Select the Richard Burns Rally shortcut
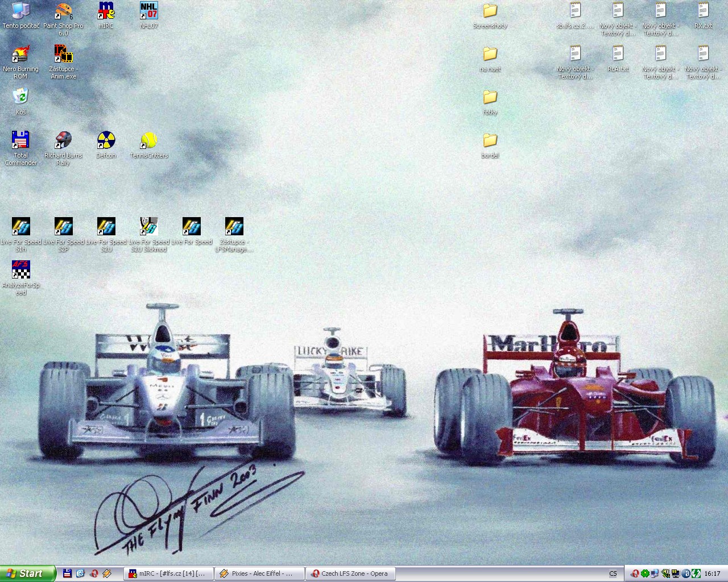The height and width of the screenshot is (582, 728). tap(63, 148)
